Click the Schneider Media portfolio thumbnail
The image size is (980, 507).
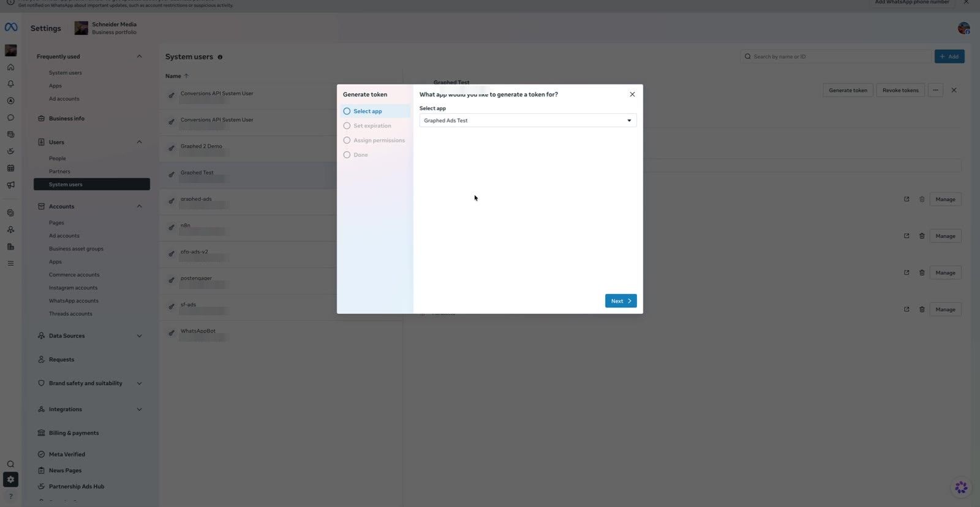pos(81,28)
